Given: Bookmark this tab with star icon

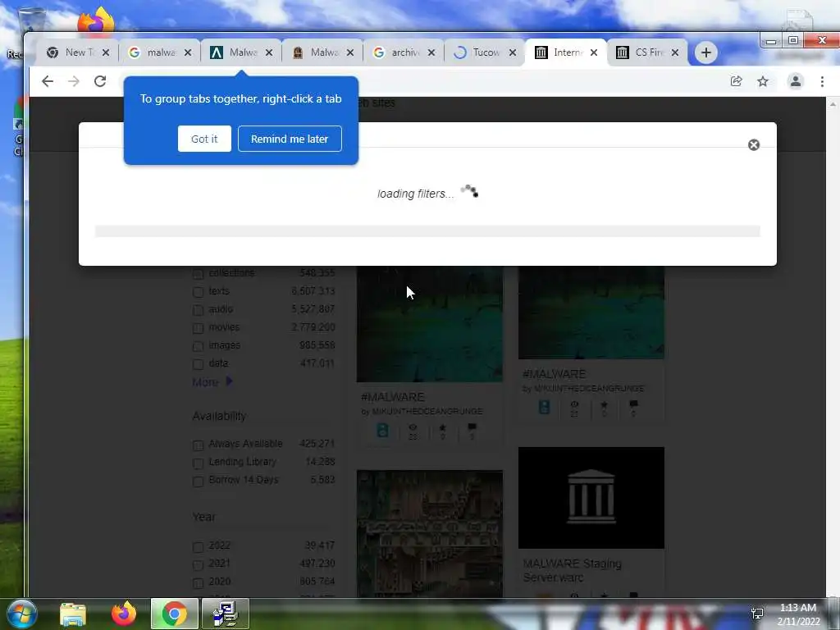Looking at the screenshot, I should (x=763, y=81).
